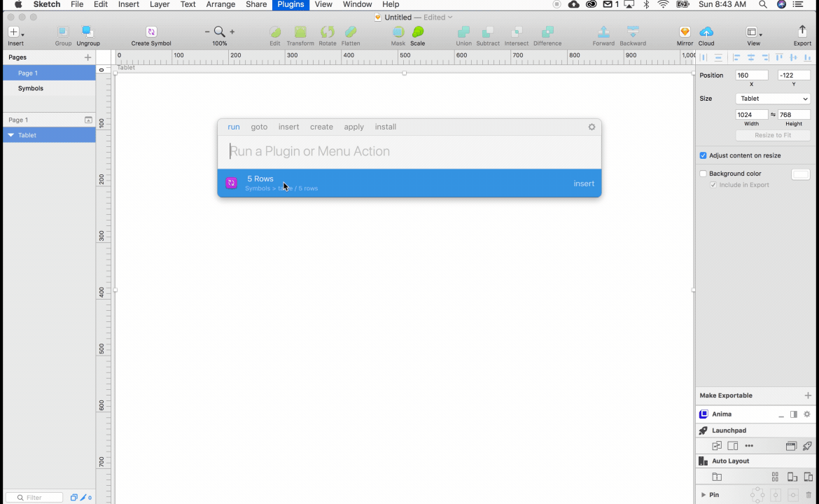Screen dimensions: 819x504
Task: Click the Mirror toolbar icon
Action: pos(684,32)
